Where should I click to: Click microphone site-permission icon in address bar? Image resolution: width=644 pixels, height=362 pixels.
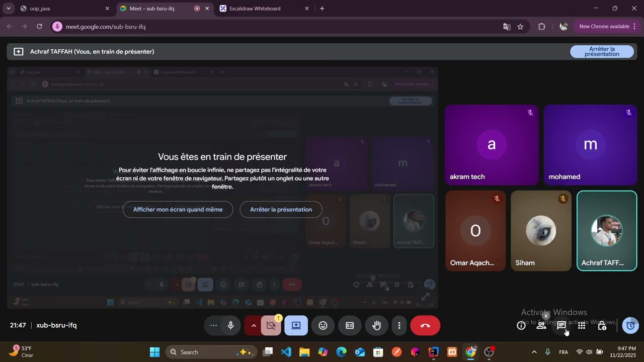[x=57, y=27]
